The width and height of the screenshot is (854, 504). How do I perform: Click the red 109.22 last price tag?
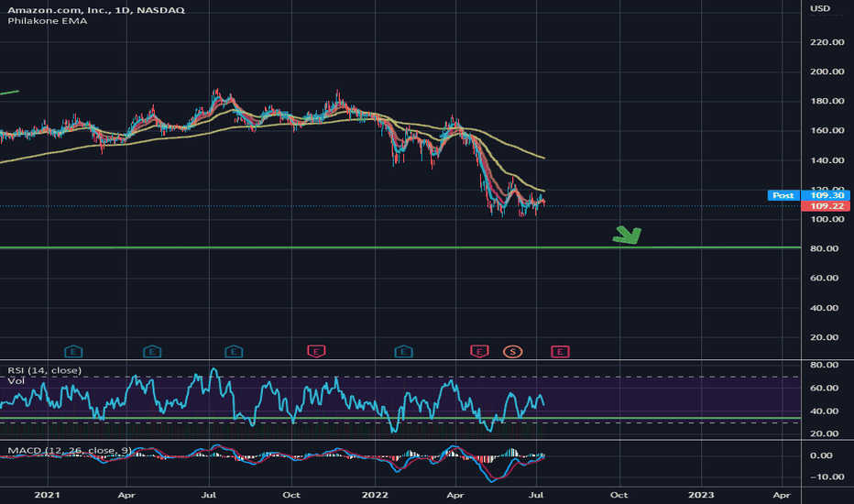827,206
